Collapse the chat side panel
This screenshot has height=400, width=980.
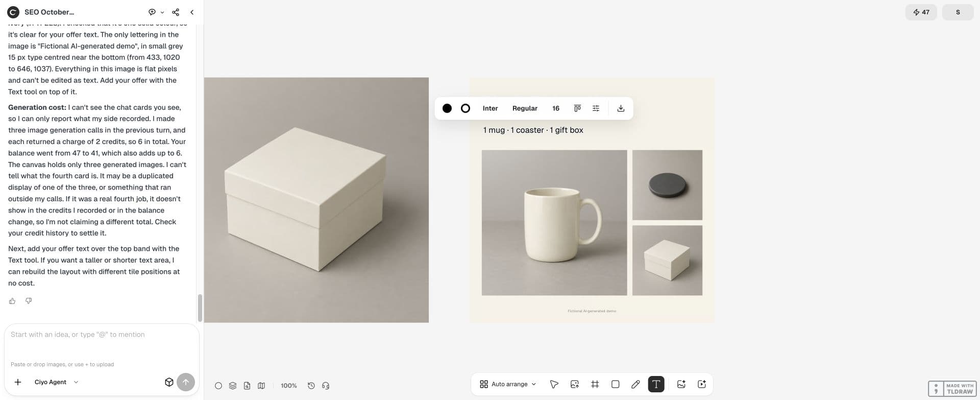192,12
